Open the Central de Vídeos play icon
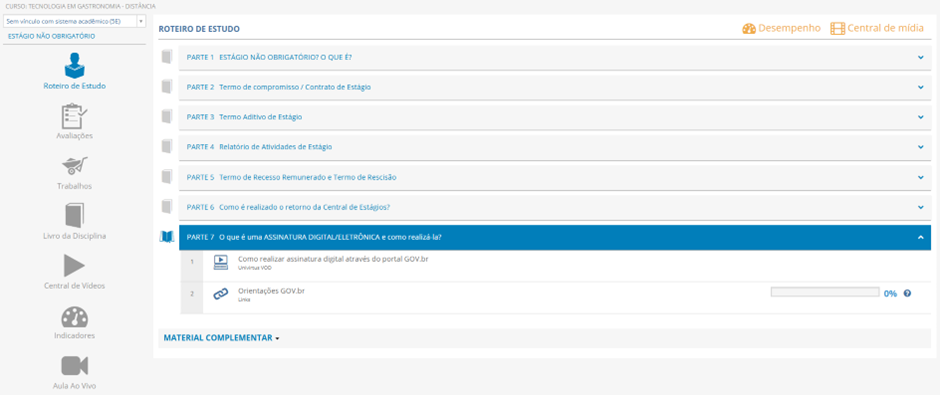 tap(74, 265)
